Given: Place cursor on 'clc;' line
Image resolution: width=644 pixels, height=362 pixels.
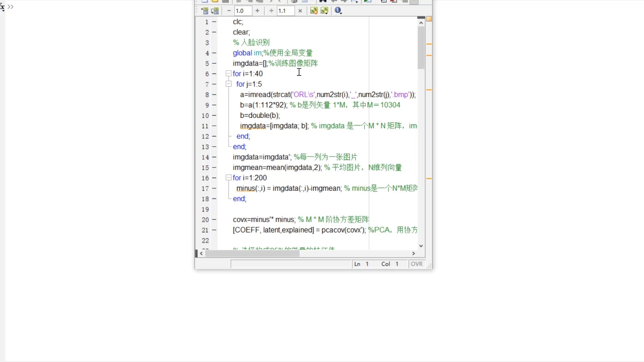Looking at the screenshot, I should [238, 22].
